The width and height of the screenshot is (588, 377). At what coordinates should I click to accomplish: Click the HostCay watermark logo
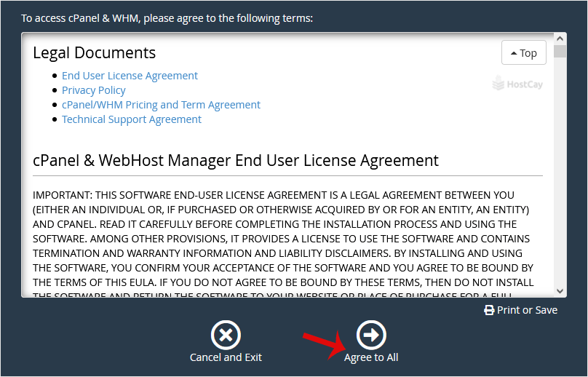tap(517, 84)
